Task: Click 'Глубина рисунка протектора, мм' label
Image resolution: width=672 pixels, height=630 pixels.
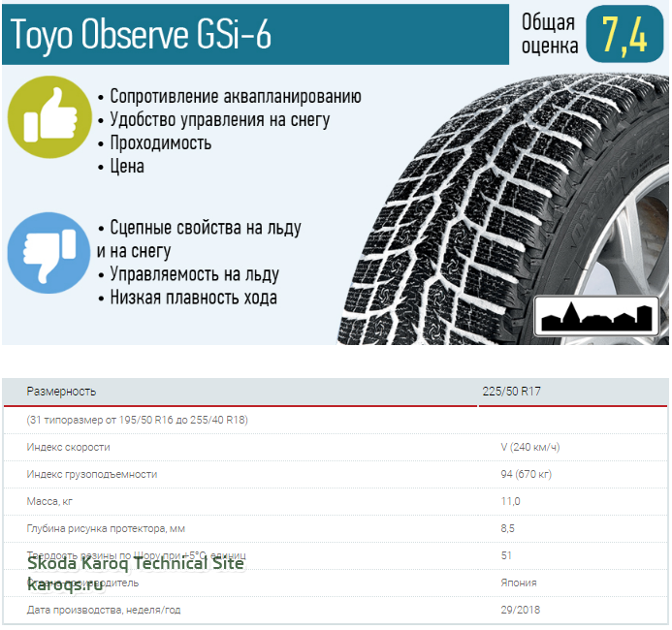Action: click(106, 528)
